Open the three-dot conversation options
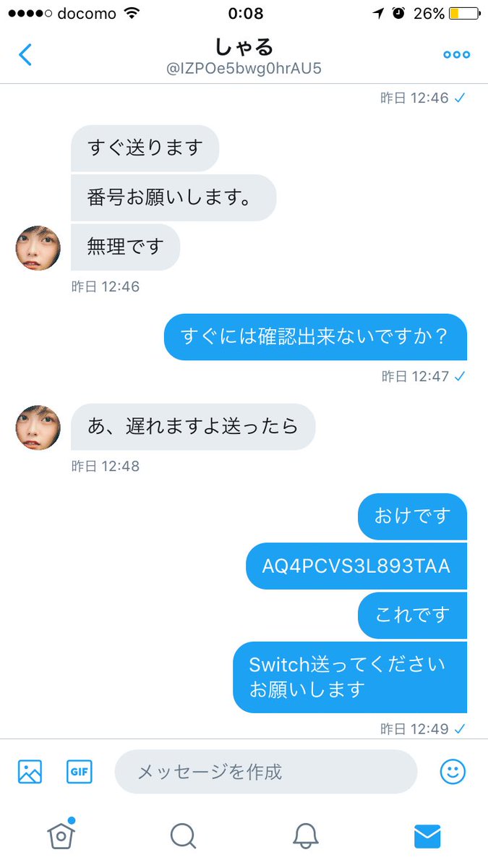 (x=456, y=55)
